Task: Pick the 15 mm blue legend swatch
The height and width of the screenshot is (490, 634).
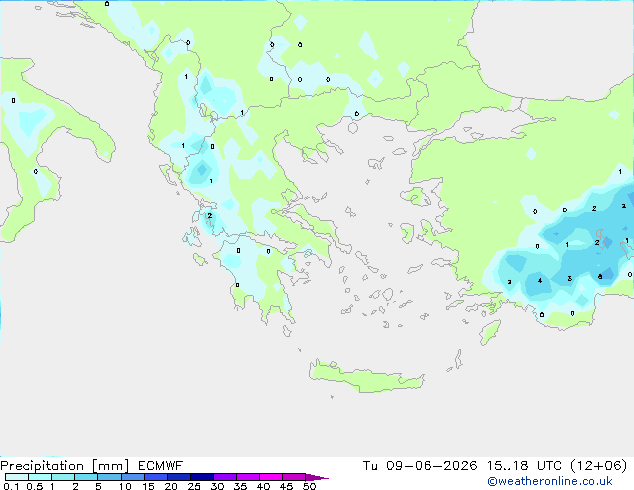Action: click(155, 477)
